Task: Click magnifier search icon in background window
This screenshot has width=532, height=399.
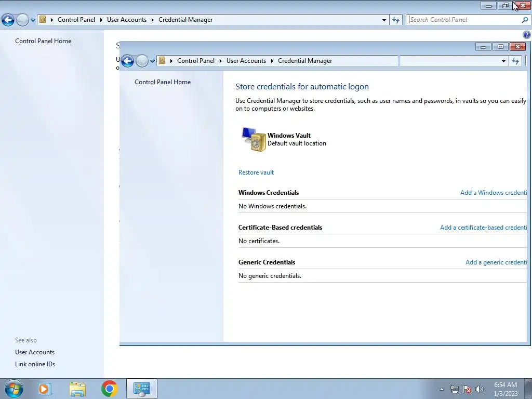Action: (525, 20)
